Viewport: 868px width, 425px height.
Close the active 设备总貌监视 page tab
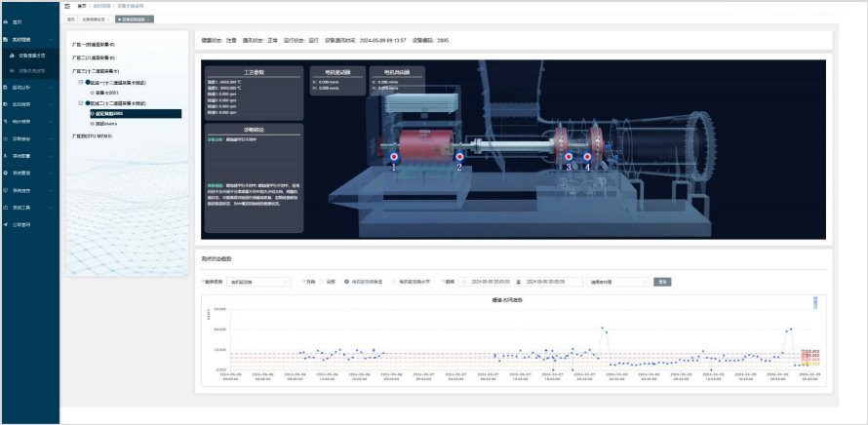click(x=149, y=19)
